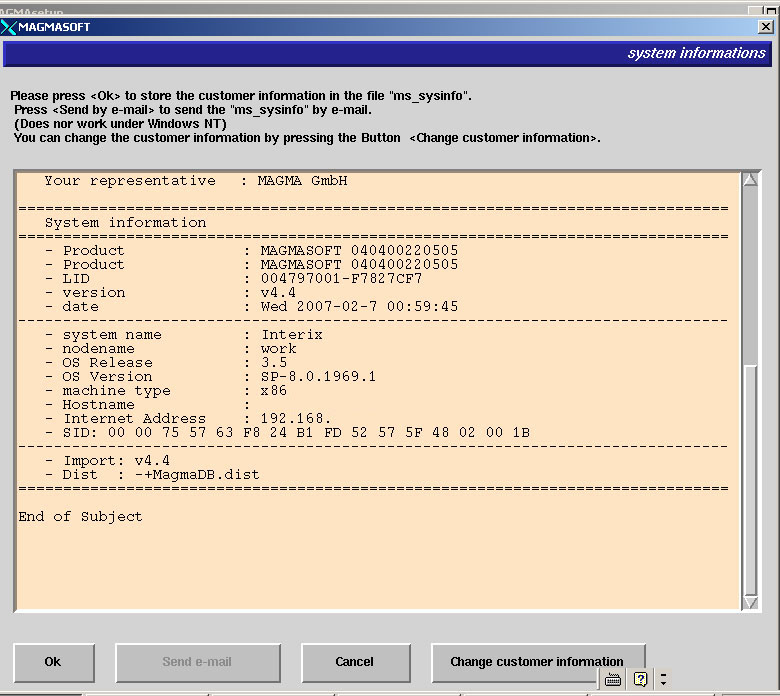Click the Internet Address value 192.168.
780x696 pixels.
(x=295, y=418)
